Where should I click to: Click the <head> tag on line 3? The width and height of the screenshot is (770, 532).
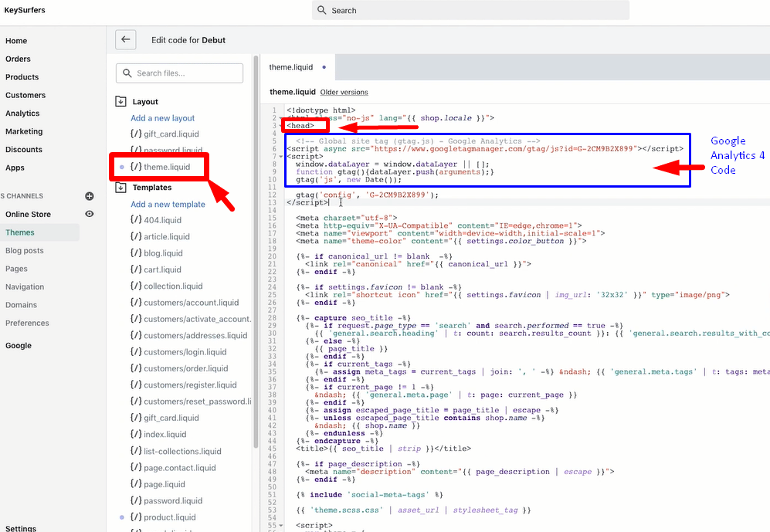point(300,126)
